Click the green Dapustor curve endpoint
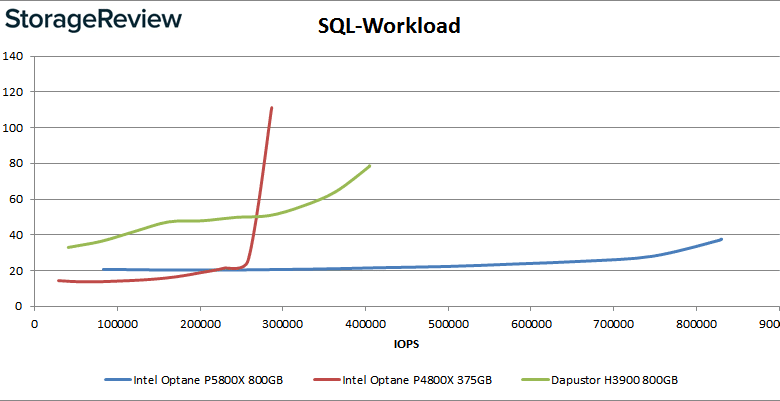 tap(370, 166)
